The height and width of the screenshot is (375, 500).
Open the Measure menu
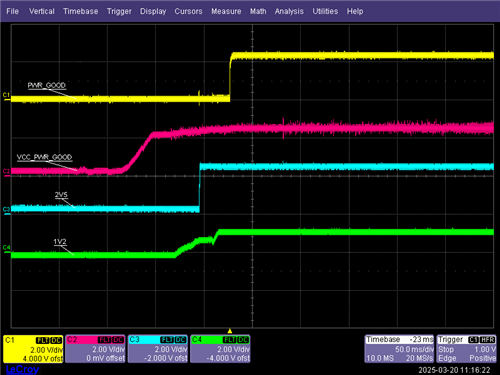(226, 11)
